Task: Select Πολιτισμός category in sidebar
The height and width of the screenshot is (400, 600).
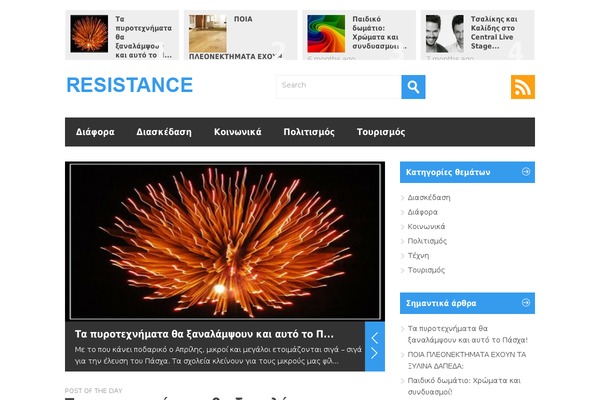Action: pos(427,241)
